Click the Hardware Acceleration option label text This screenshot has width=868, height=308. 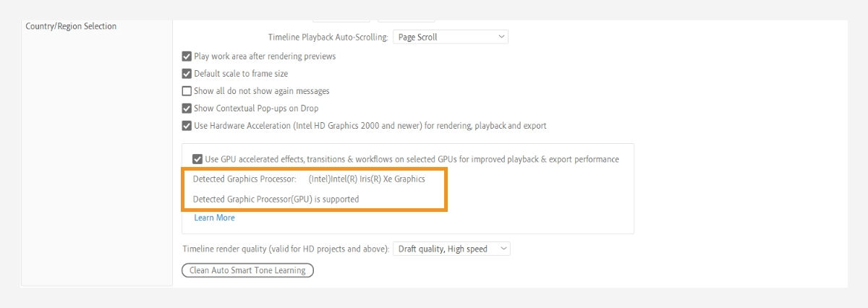click(370, 126)
